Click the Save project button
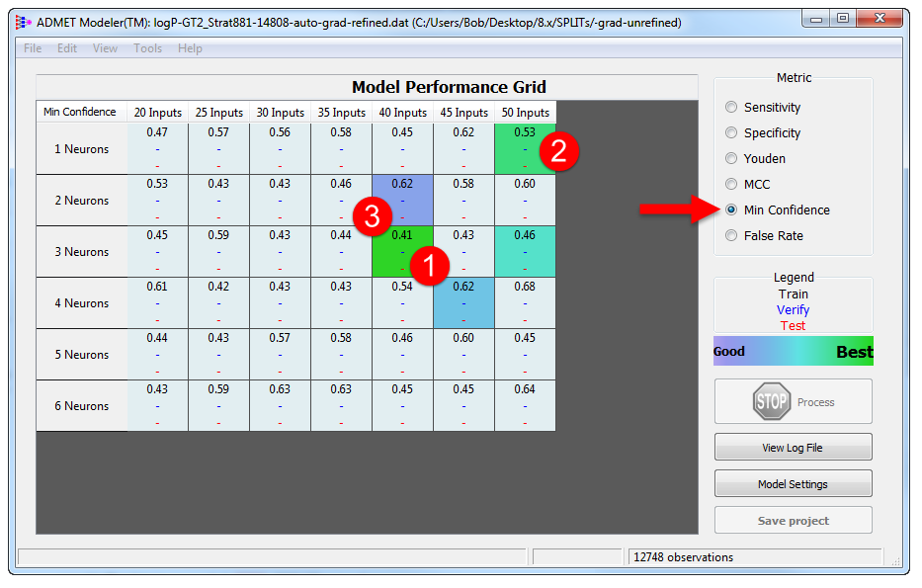This screenshot has height=588, width=922. coord(793,521)
